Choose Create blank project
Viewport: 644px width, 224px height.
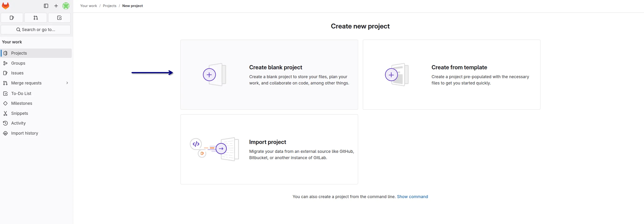[269, 75]
